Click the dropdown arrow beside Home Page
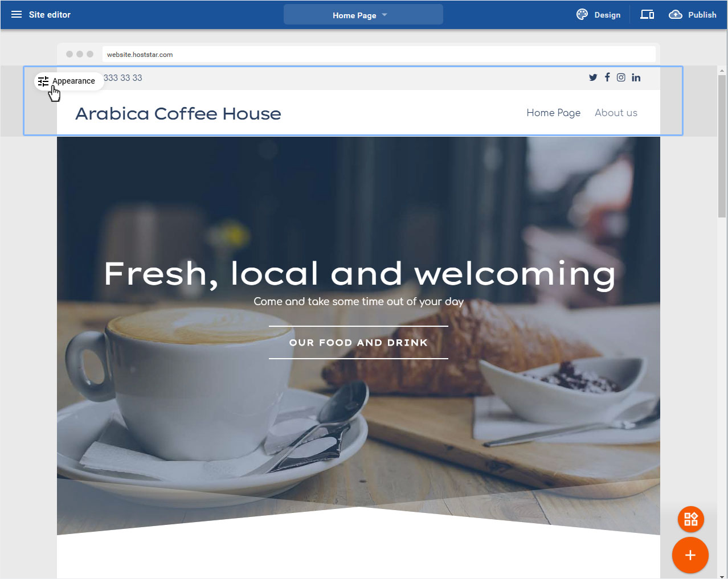Screen dimensions: 728x579 [x=385, y=15]
